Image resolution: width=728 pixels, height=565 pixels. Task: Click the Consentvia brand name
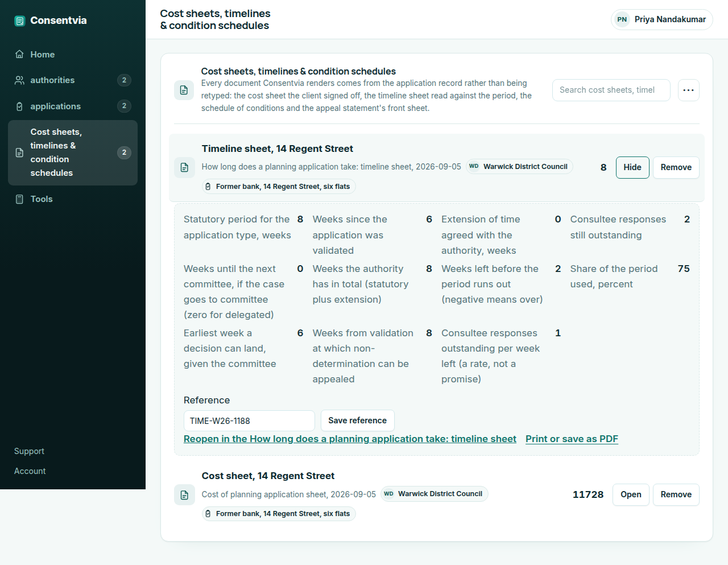point(59,20)
